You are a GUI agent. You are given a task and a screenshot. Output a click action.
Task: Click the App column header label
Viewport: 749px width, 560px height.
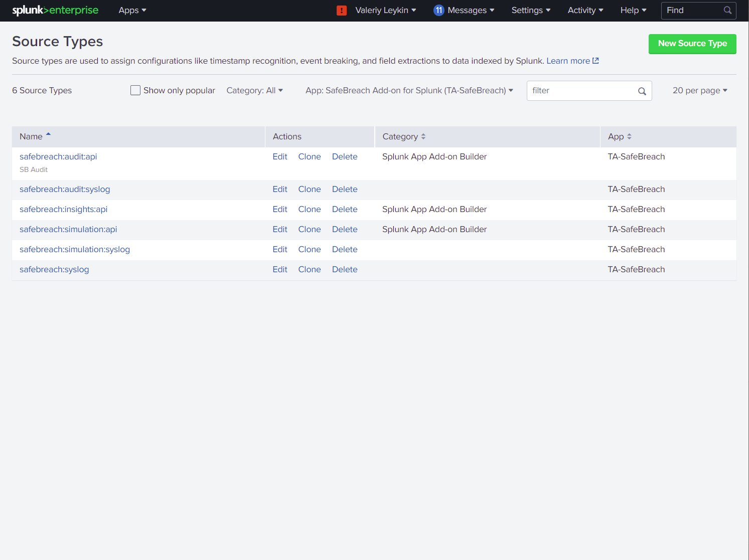pyautogui.click(x=616, y=136)
